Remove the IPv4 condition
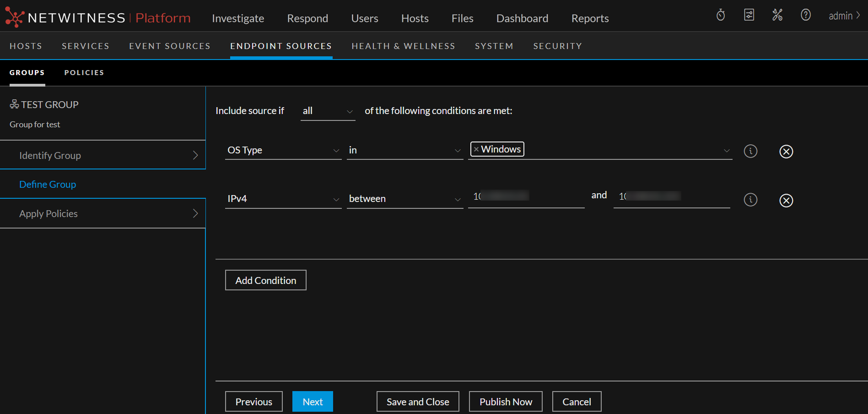868x414 pixels. click(x=786, y=201)
